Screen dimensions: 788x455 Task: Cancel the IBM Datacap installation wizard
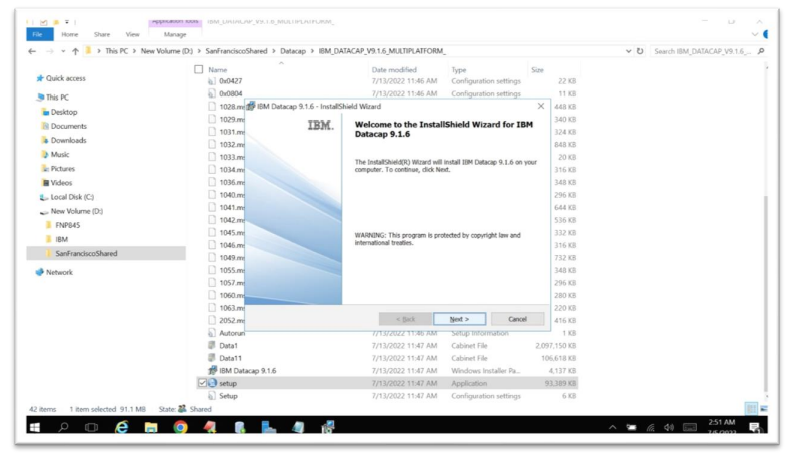pos(517,319)
